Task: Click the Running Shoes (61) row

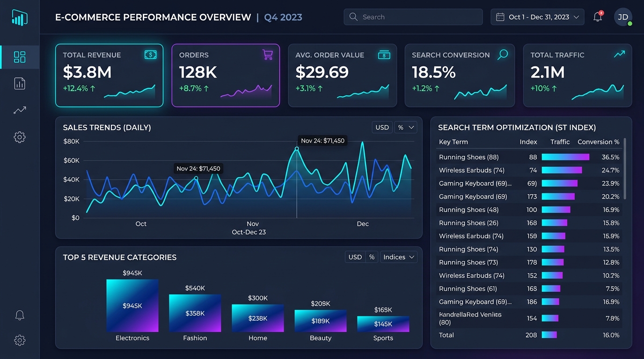Action: pyautogui.click(x=529, y=288)
